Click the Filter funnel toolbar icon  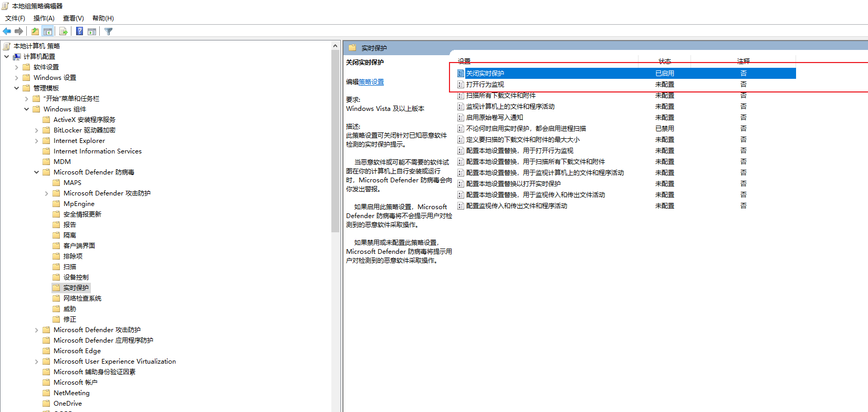tap(108, 32)
